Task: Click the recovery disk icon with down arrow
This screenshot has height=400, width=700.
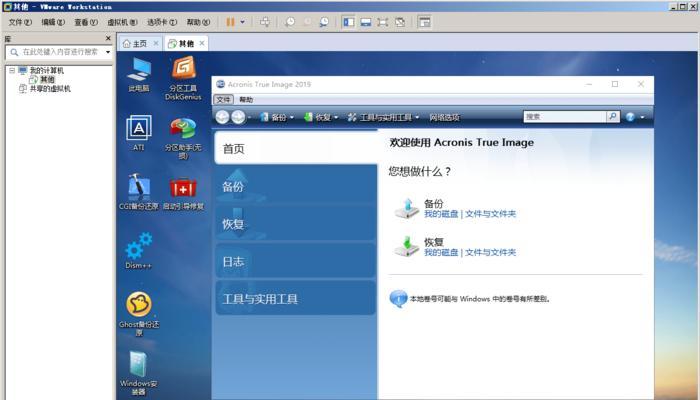Action: pyautogui.click(x=407, y=247)
